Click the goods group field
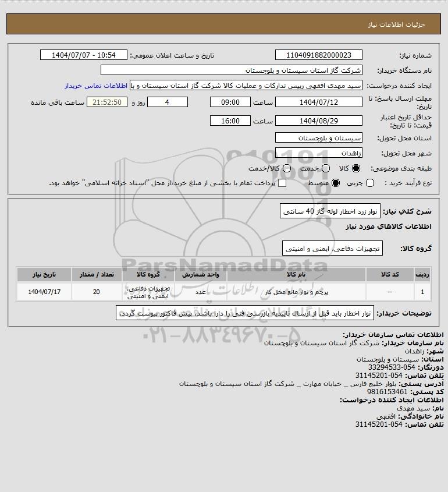This screenshot has height=492, width=448. [x=332, y=249]
